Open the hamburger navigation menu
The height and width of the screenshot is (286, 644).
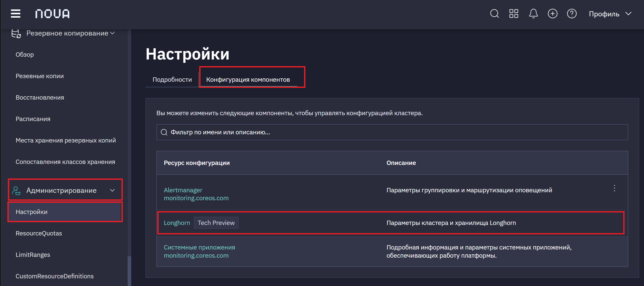pyautogui.click(x=16, y=14)
